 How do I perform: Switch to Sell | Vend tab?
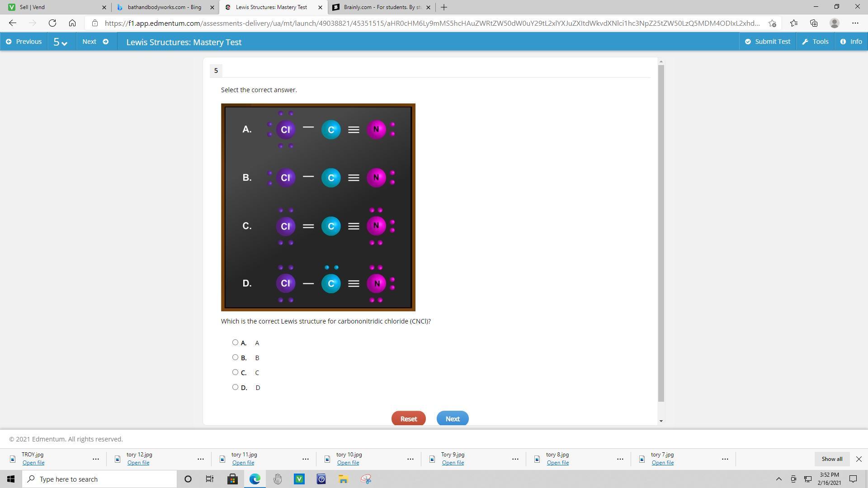(54, 7)
